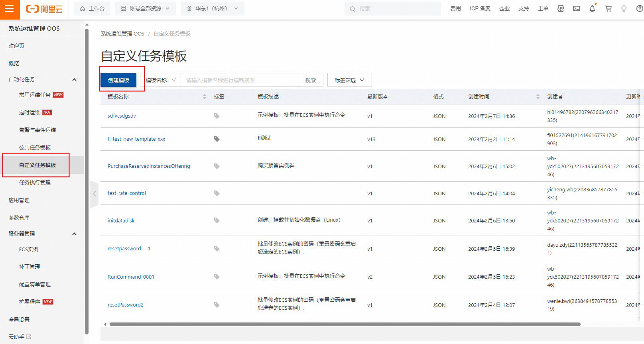Focus the template name search field
644x344 pixels.
(x=239, y=80)
